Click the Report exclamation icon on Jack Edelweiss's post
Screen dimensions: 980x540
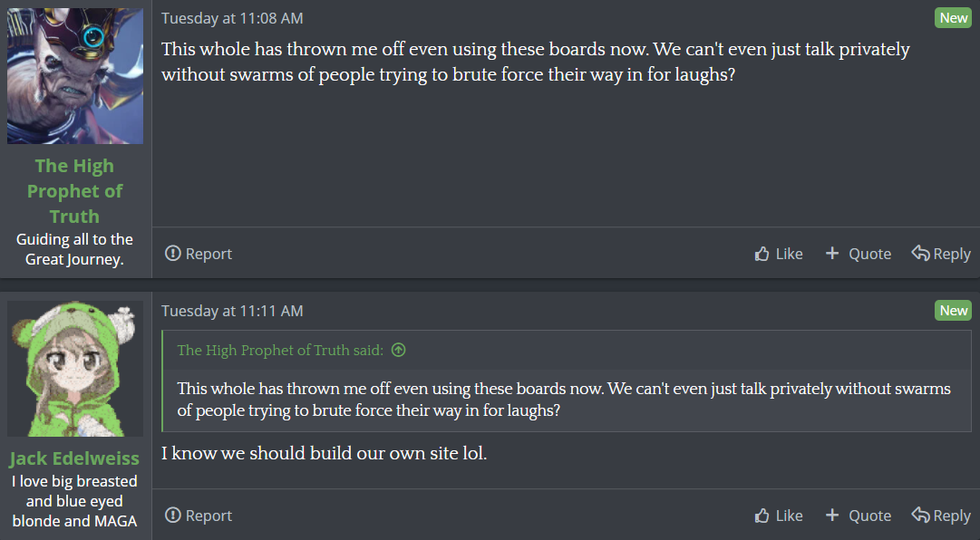click(172, 515)
